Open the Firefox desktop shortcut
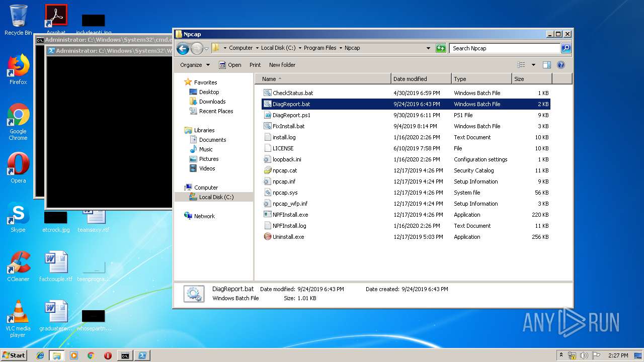Image resolution: width=644 pixels, height=362 pixels. (x=18, y=69)
